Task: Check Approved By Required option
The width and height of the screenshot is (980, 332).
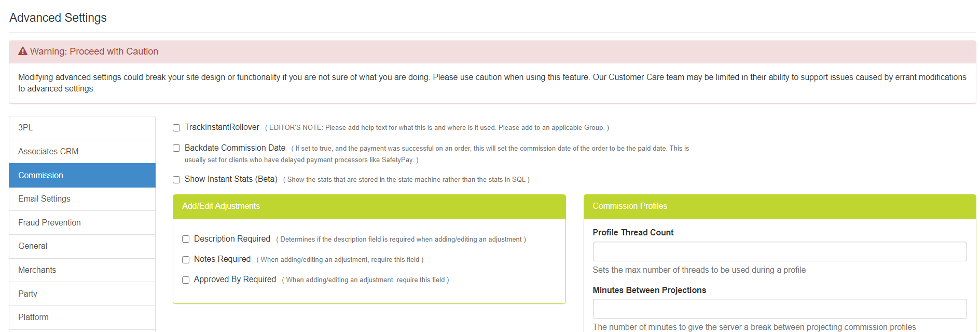Action: [x=186, y=280]
